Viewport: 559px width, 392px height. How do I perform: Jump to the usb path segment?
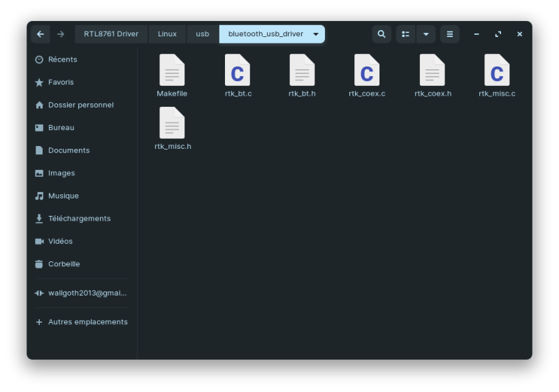(203, 34)
